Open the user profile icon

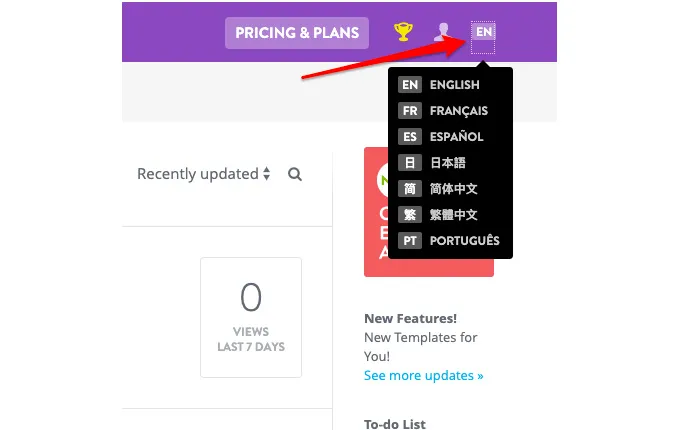point(443,32)
